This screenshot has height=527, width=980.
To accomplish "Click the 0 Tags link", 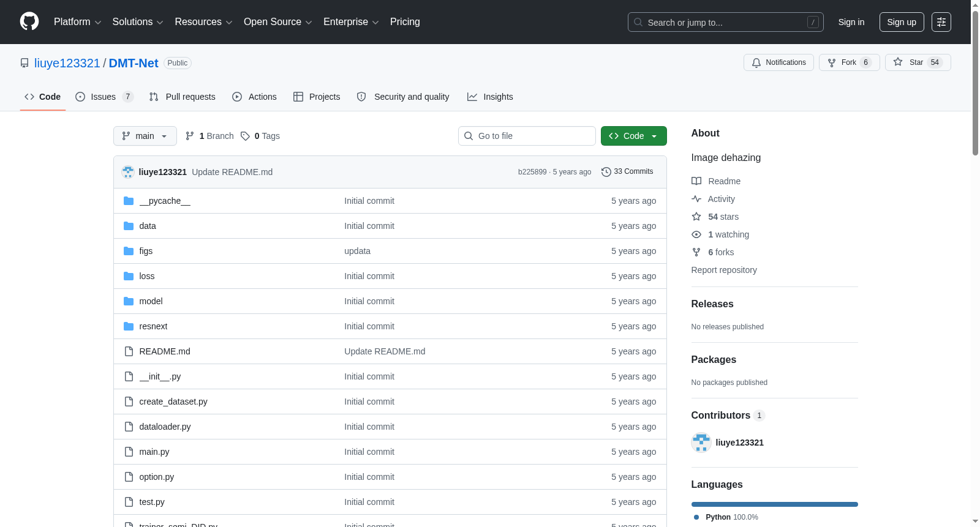I will 260,136.
